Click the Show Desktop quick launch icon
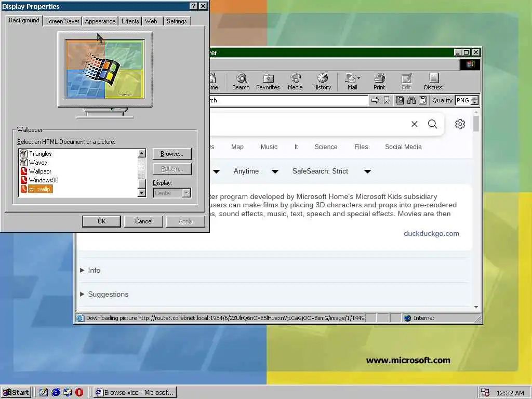This screenshot has width=532, height=399. [44, 392]
